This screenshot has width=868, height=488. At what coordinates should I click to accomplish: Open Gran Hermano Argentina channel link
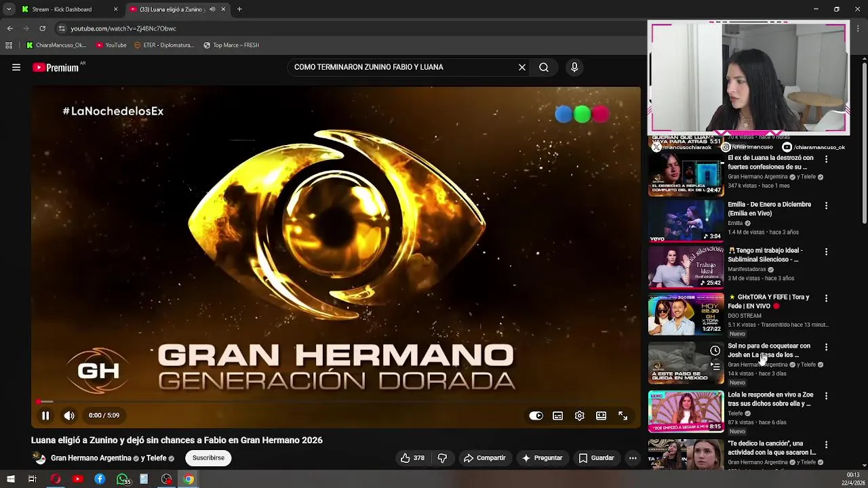coord(91,458)
